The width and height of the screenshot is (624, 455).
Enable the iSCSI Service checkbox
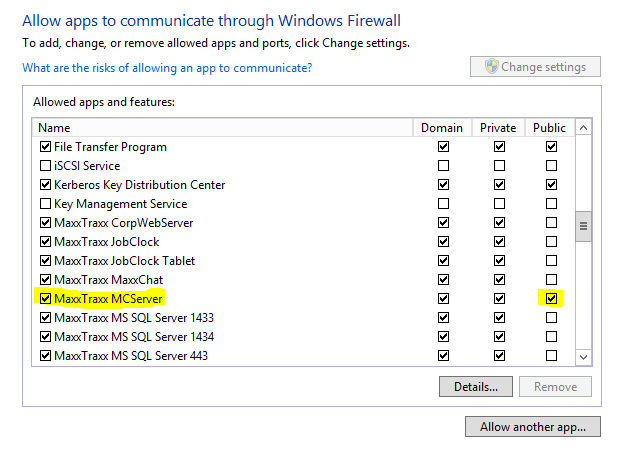[45, 166]
